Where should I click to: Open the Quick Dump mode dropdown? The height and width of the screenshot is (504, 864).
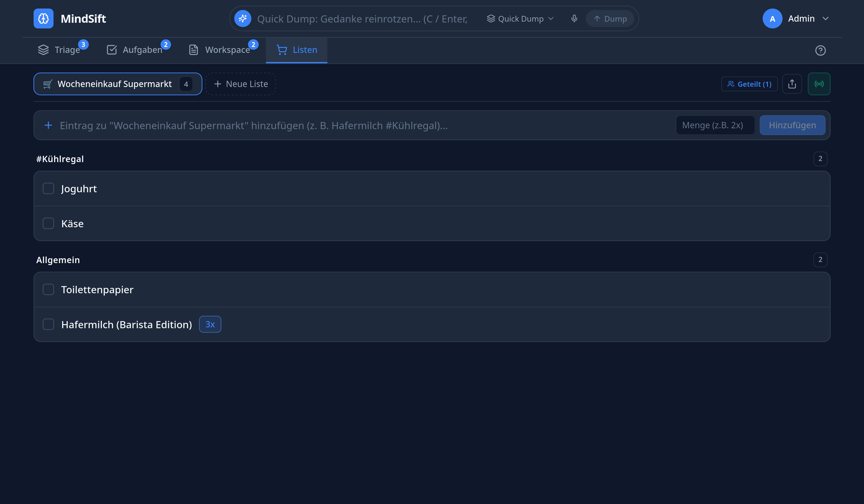click(520, 18)
